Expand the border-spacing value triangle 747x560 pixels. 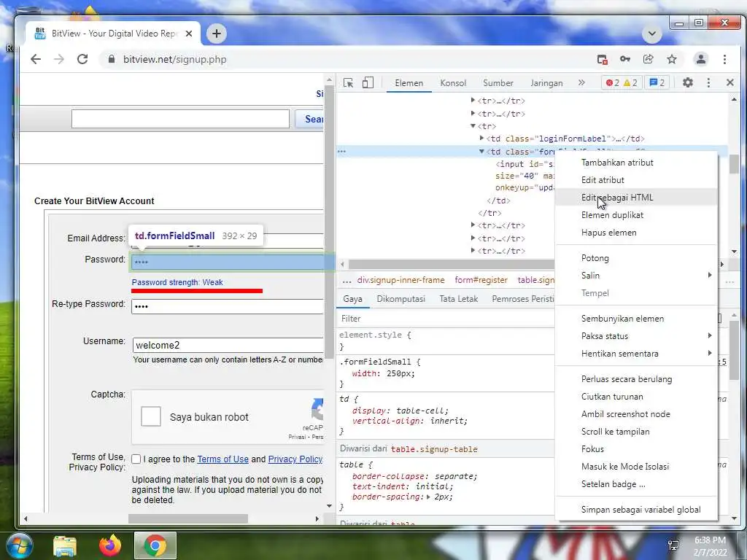point(428,497)
